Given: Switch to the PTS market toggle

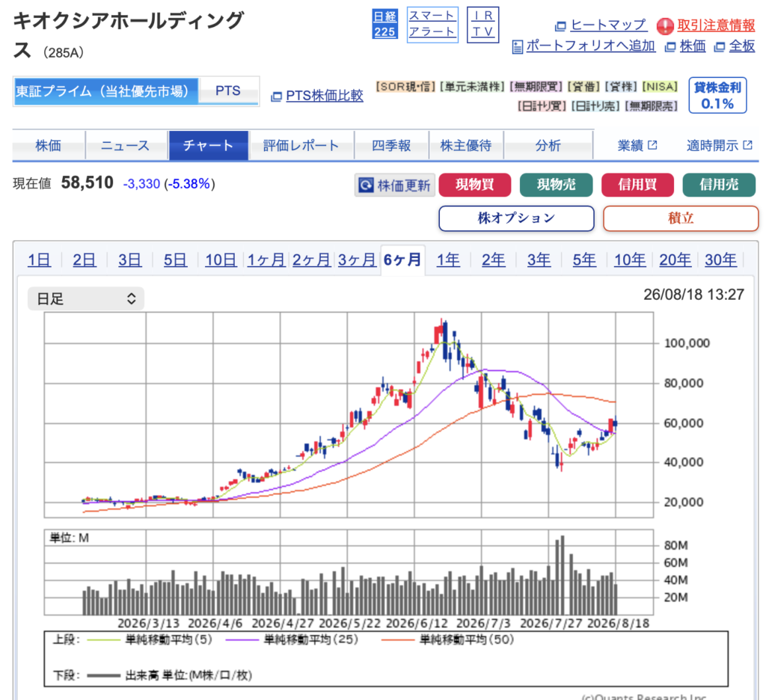Looking at the screenshot, I should point(228,90).
